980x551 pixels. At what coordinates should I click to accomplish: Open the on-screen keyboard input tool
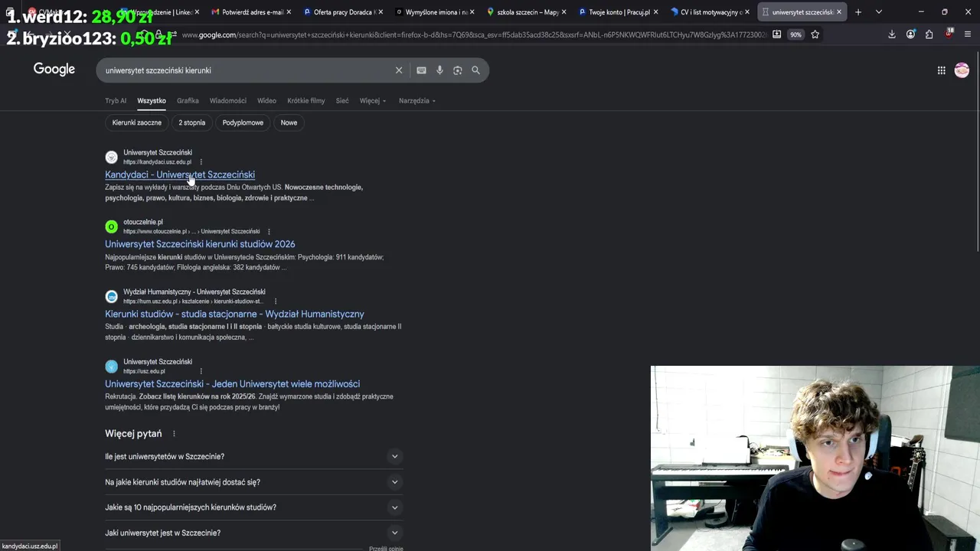point(421,70)
